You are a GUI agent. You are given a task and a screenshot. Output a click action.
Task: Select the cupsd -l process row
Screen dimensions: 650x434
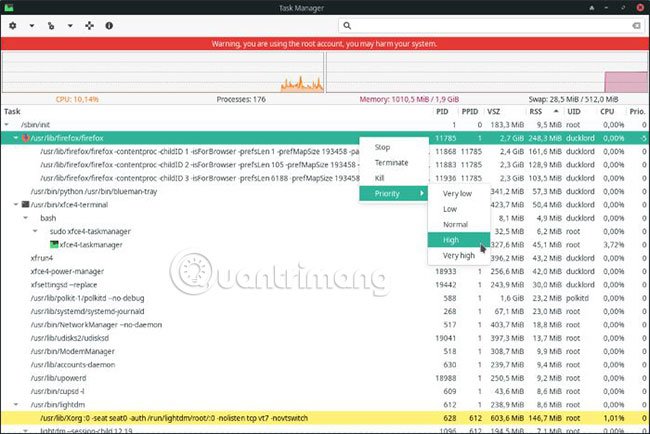324,391
